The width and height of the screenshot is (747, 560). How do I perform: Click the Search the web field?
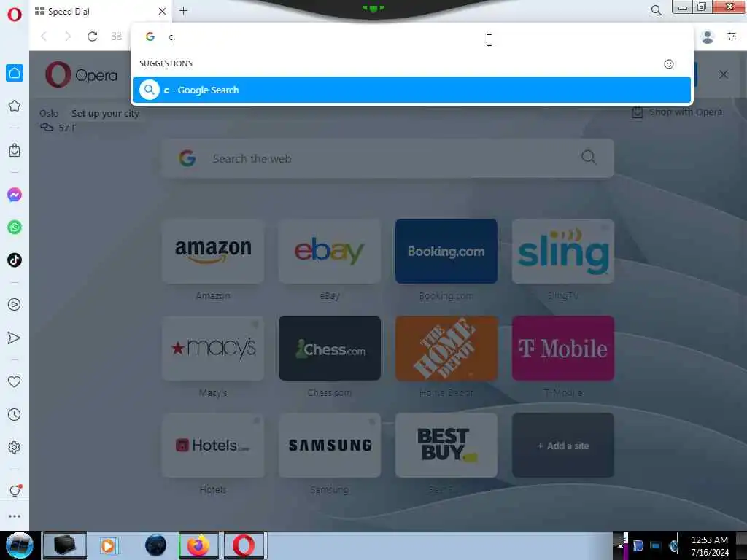[388, 158]
